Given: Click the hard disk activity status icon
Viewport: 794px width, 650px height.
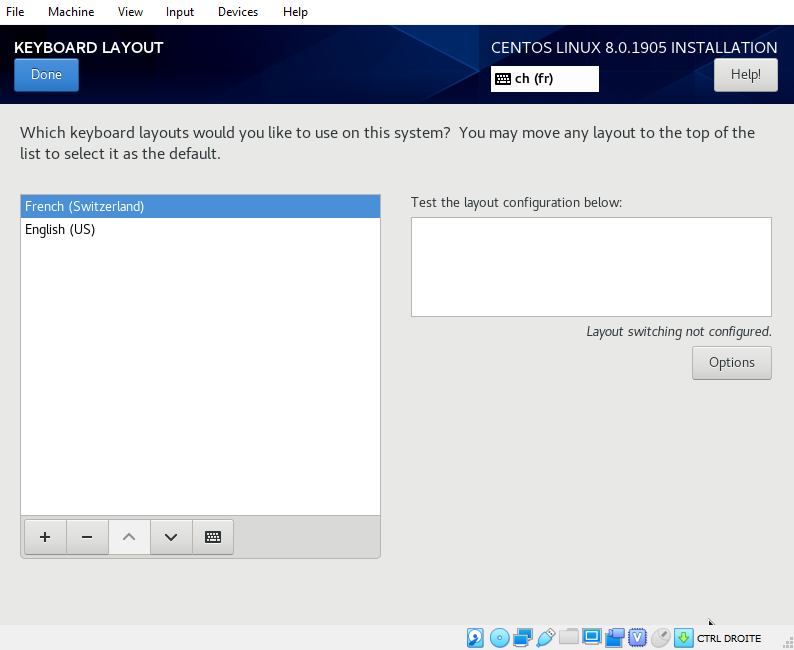Looking at the screenshot, I should coord(475,638).
